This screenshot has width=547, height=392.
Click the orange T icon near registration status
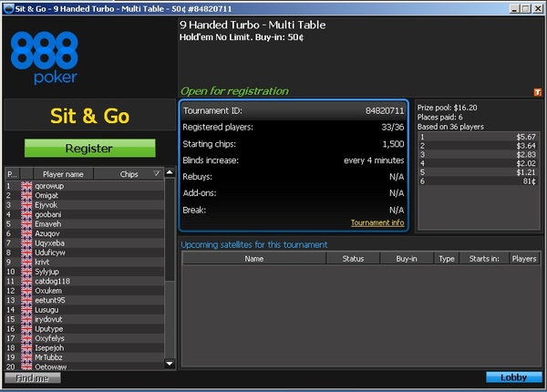pyautogui.click(x=537, y=92)
